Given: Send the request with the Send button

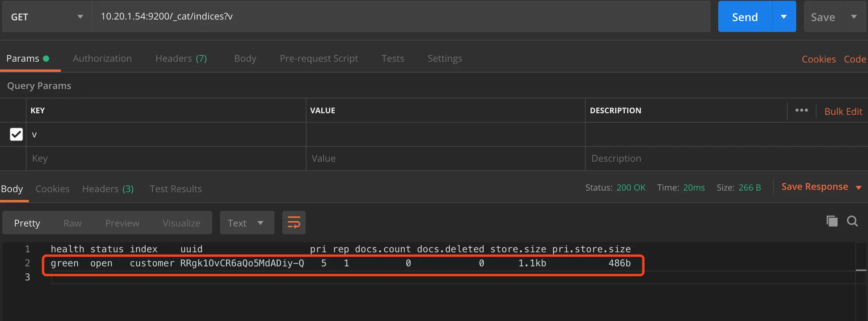Looking at the screenshot, I should pyautogui.click(x=745, y=17).
